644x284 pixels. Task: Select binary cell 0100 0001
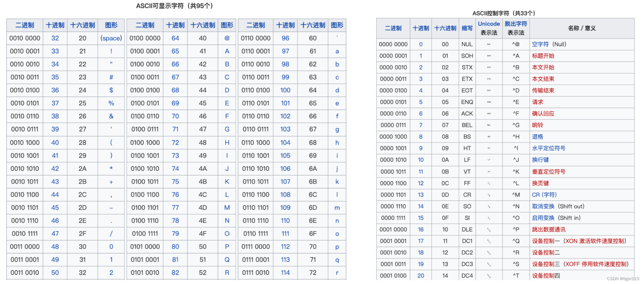coord(145,51)
